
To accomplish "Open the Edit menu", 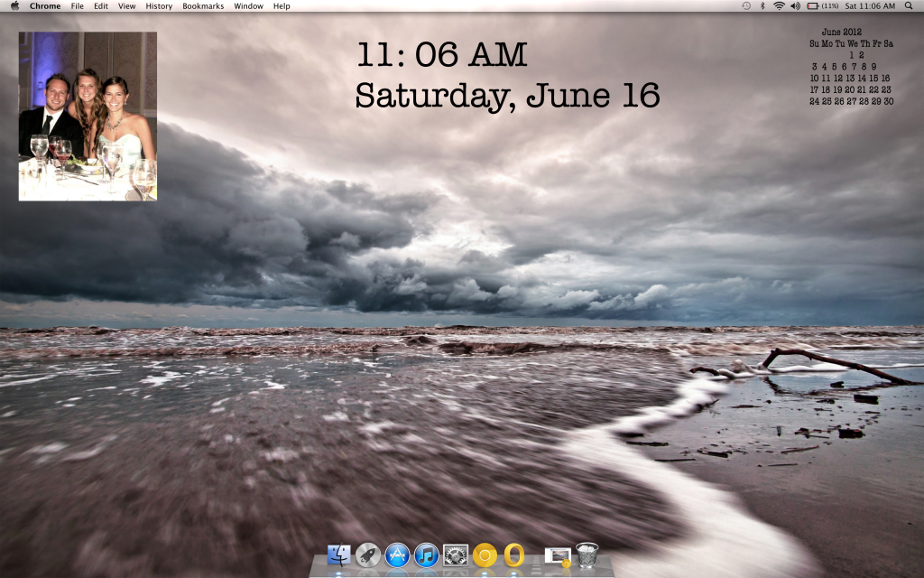I will click(x=101, y=6).
